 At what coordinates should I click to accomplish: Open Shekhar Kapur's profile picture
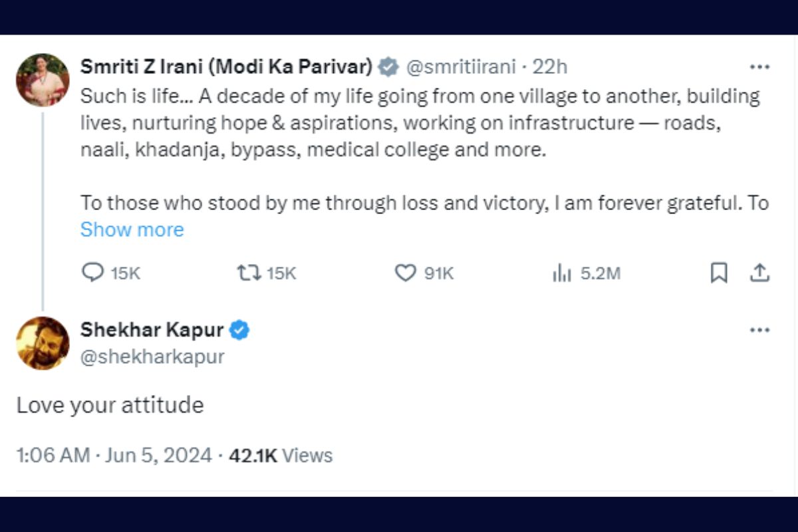point(43,343)
